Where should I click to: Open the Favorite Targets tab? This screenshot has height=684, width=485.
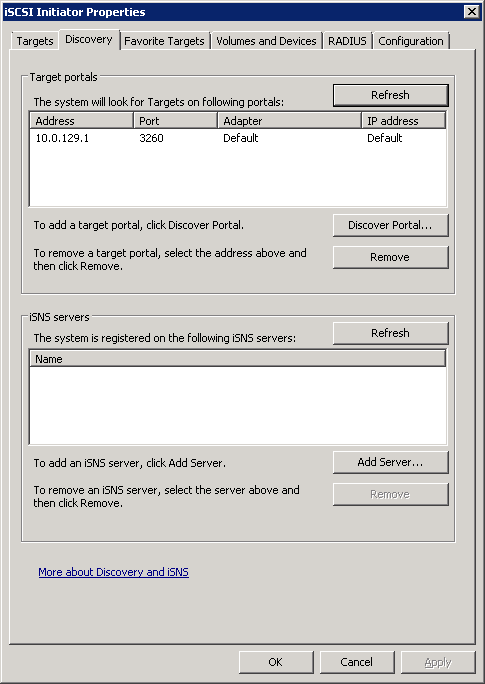pyautogui.click(x=164, y=41)
